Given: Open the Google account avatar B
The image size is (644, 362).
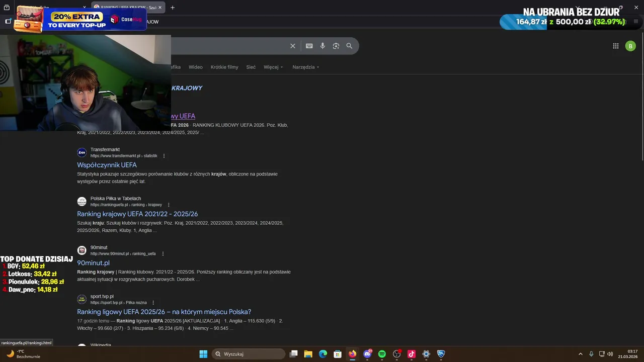Looking at the screenshot, I should tap(630, 46).
